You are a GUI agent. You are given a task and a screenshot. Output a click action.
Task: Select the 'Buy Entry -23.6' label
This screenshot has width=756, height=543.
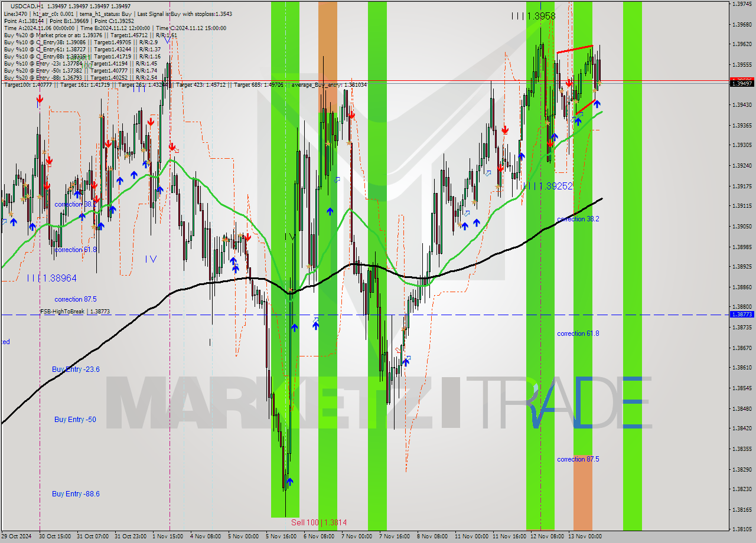click(76, 369)
